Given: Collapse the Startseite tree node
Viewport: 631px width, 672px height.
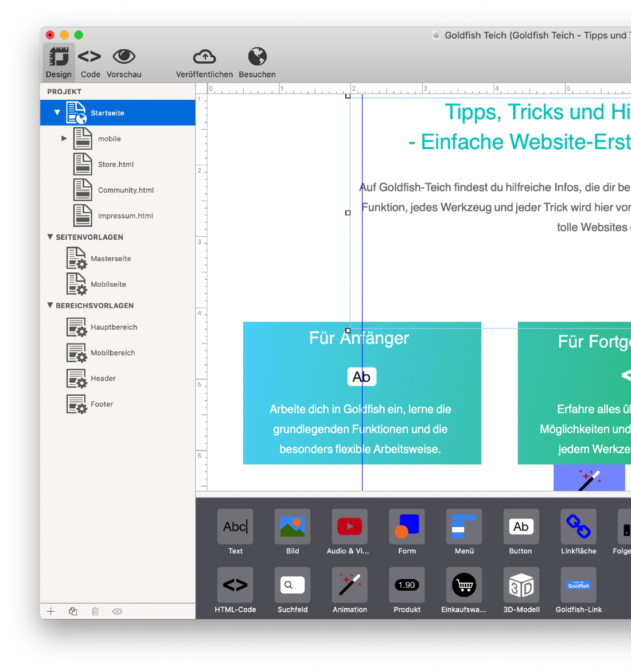Looking at the screenshot, I should click(x=57, y=113).
